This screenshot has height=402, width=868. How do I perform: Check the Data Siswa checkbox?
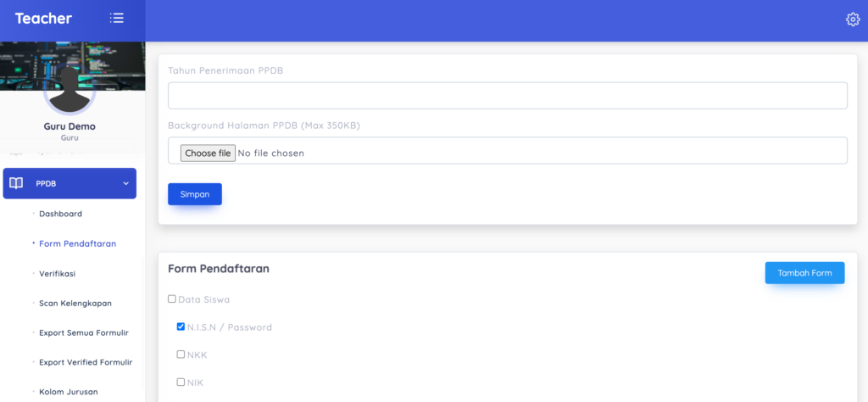click(x=171, y=299)
